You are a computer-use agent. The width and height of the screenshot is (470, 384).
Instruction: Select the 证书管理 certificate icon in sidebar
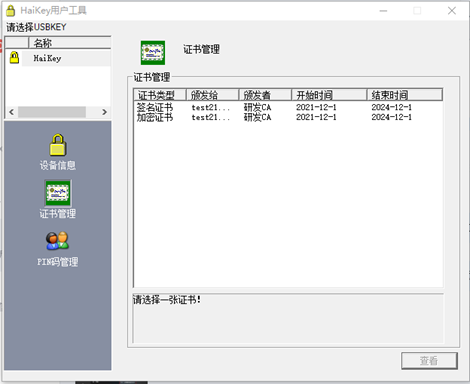58,193
